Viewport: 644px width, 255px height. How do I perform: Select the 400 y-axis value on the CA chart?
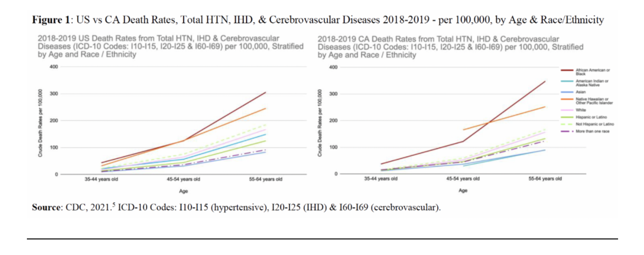(333, 67)
